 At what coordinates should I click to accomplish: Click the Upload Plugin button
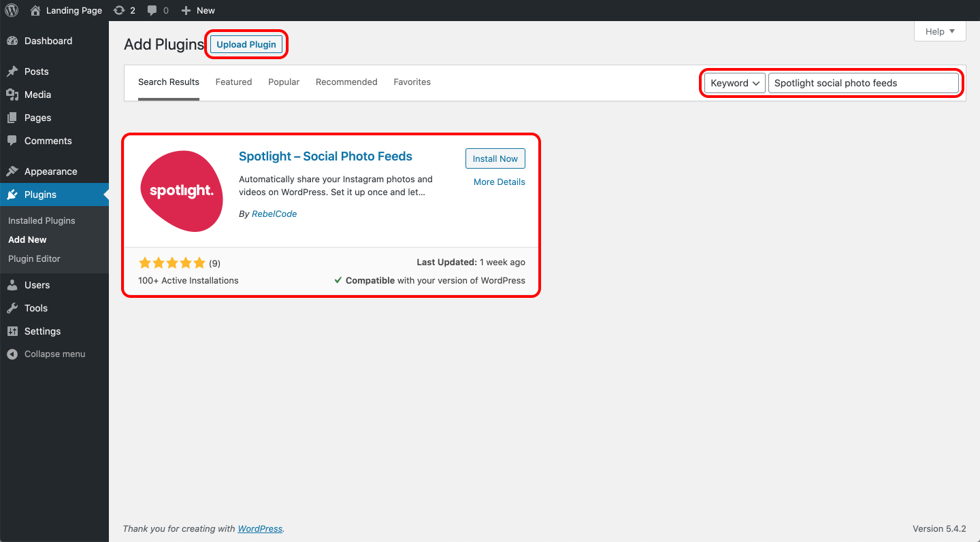point(246,44)
